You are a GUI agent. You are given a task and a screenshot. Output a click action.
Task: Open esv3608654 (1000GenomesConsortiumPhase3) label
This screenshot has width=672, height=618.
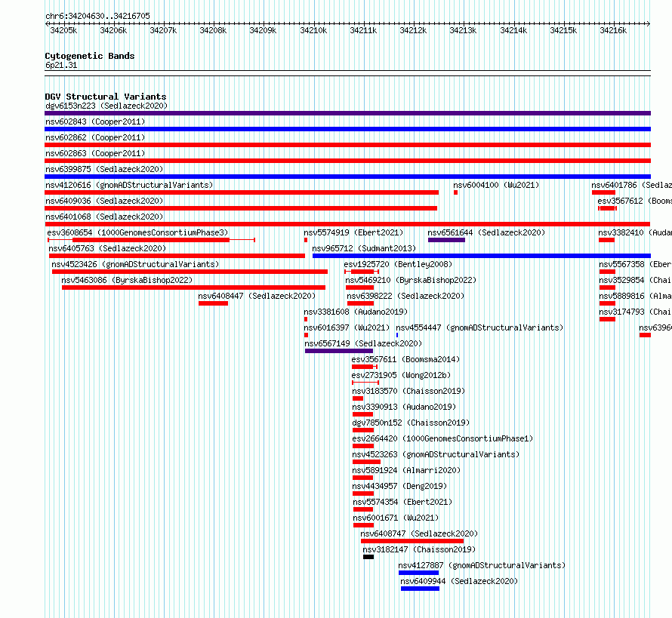(137, 232)
